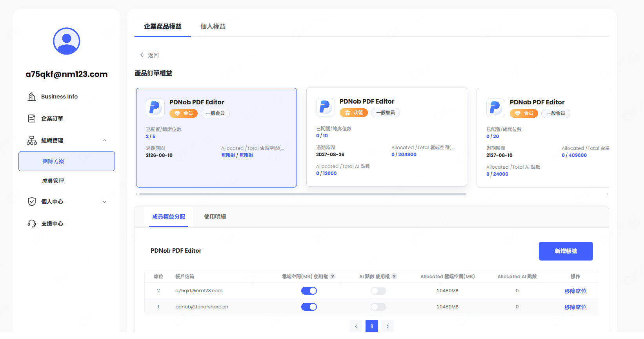Click help icon next to 雲端空間(MB) 使用權
Screen dimensions: 644x339
tap(333, 276)
